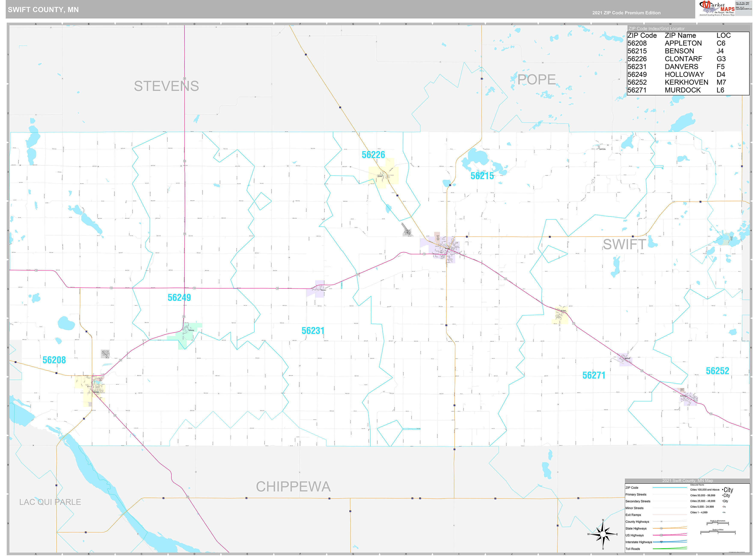Click the 56271 MURDOCK index entry
Image resolution: width=756 pixels, height=556 pixels.
pyautogui.click(x=670, y=90)
